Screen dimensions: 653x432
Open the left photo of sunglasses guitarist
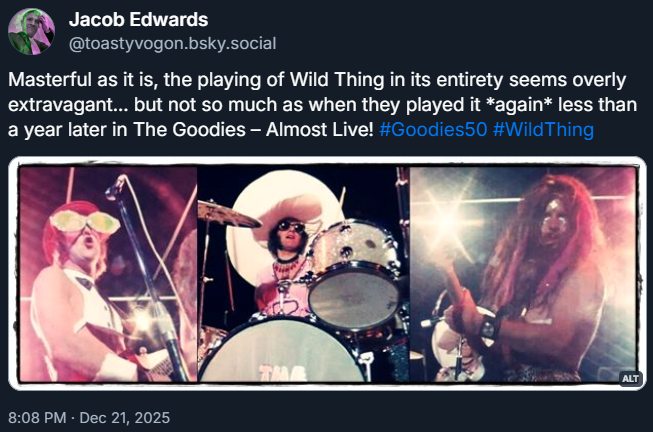pyautogui.click(x=106, y=275)
